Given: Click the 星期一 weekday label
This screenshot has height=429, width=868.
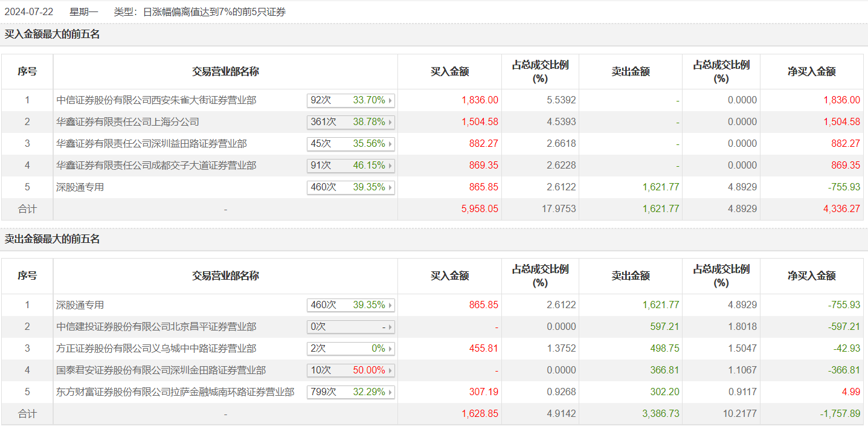Looking at the screenshot, I should click(x=84, y=12).
